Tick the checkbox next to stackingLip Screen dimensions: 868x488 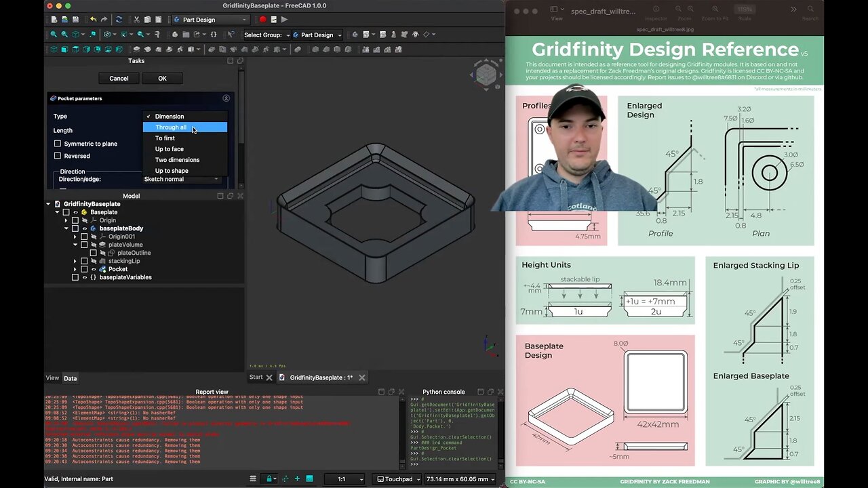(x=84, y=261)
